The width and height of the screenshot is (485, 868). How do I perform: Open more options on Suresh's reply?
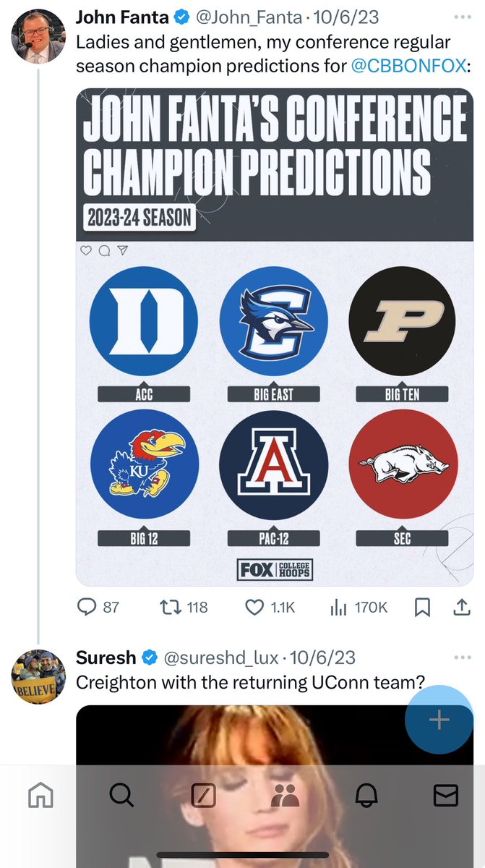462,657
